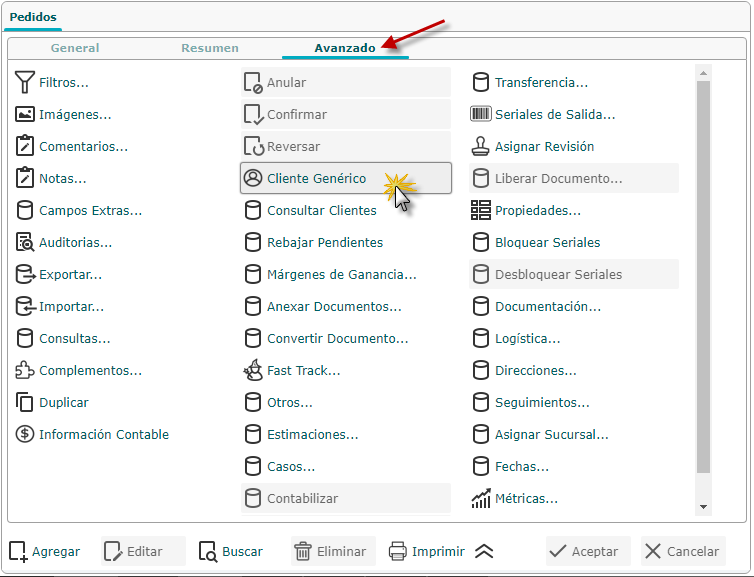Open Campos Extras option
Viewport: 754px width, 577px height.
pyautogui.click(x=79, y=210)
